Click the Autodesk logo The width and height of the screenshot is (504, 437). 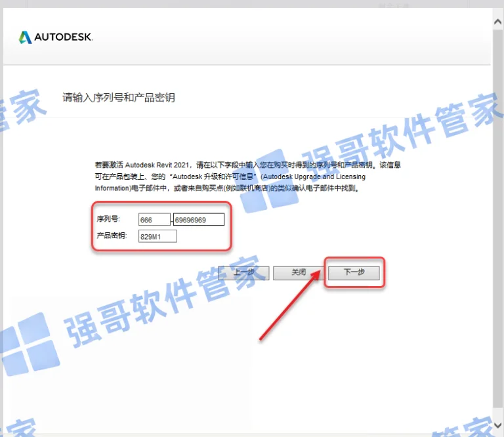56,37
